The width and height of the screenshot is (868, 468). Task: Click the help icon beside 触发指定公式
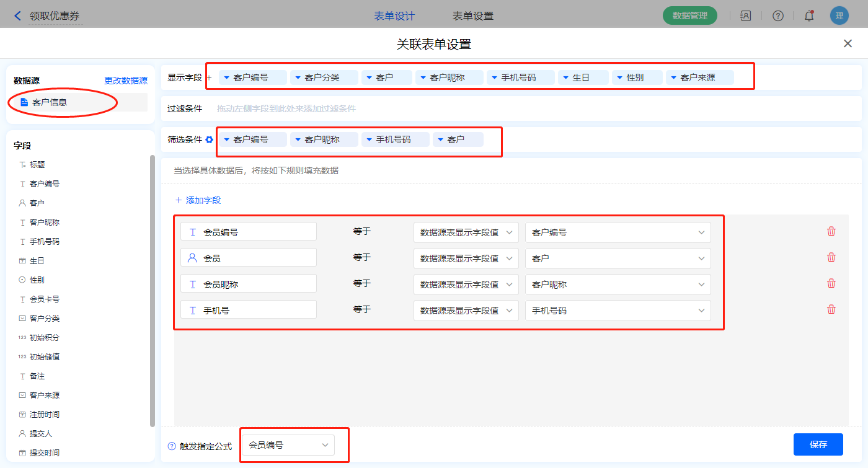click(x=172, y=446)
